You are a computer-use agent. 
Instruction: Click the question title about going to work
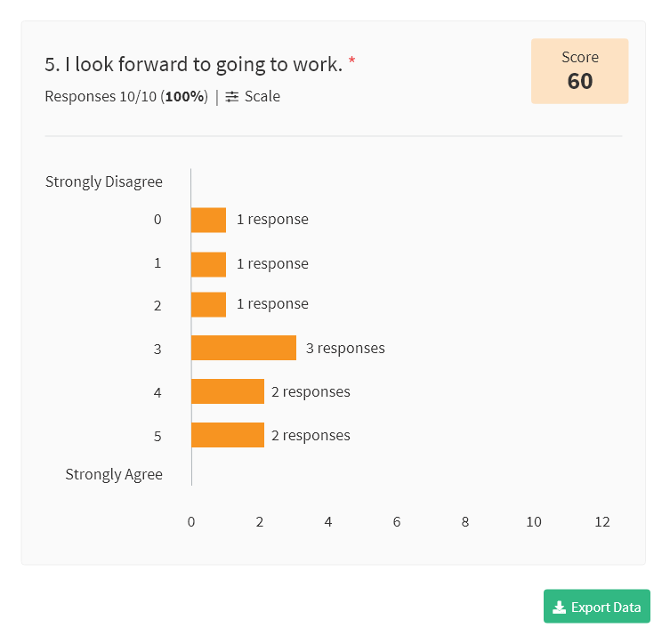pos(194,64)
